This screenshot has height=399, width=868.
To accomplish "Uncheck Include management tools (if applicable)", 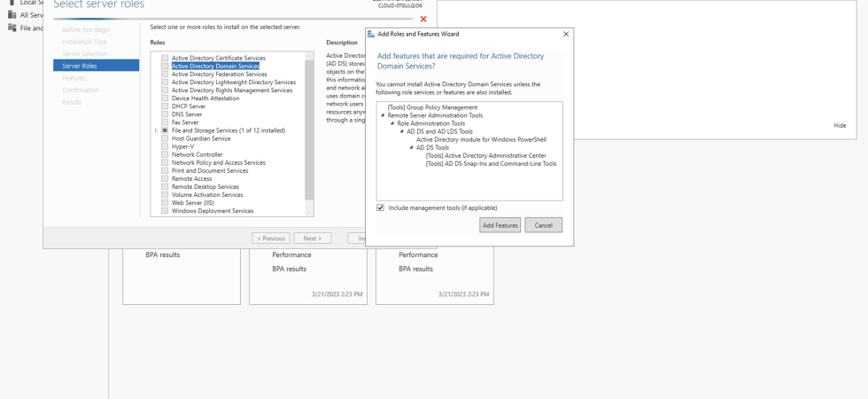I will pos(380,207).
